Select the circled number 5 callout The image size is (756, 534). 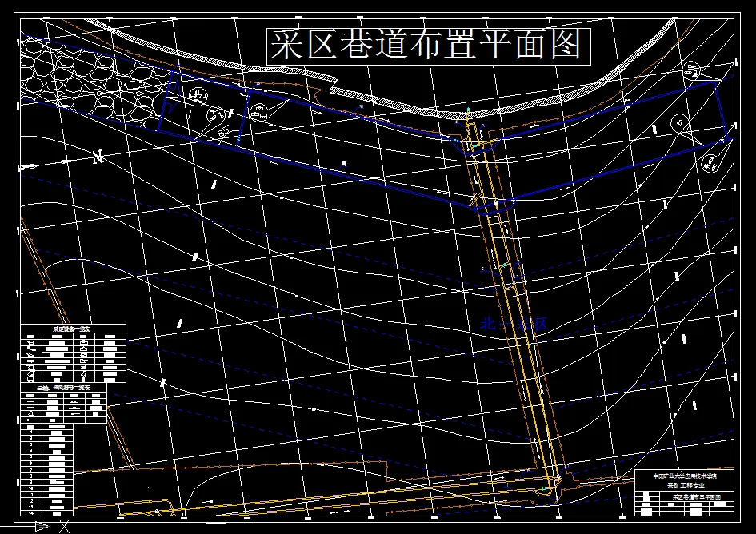pyautogui.click(x=682, y=122)
